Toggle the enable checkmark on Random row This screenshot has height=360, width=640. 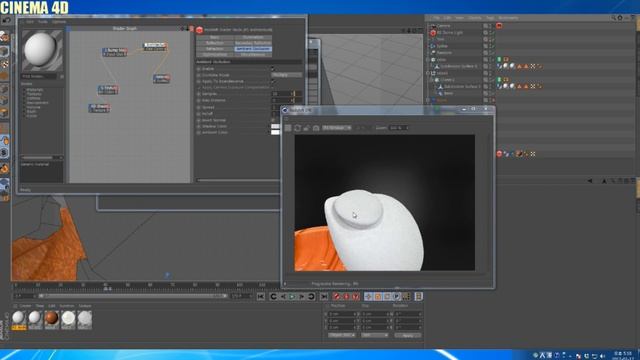point(492,53)
